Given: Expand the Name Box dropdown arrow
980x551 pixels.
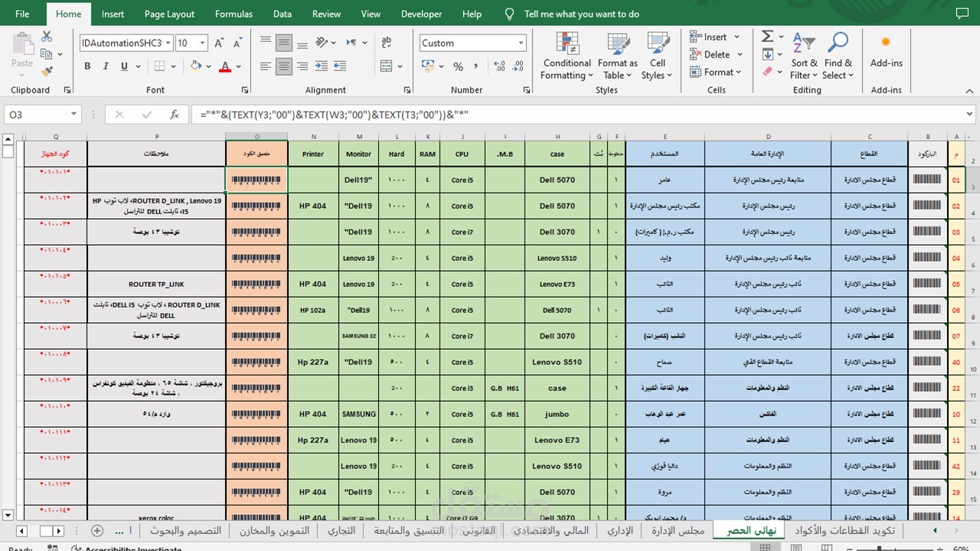Looking at the screenshot, I should coord(73,115).
